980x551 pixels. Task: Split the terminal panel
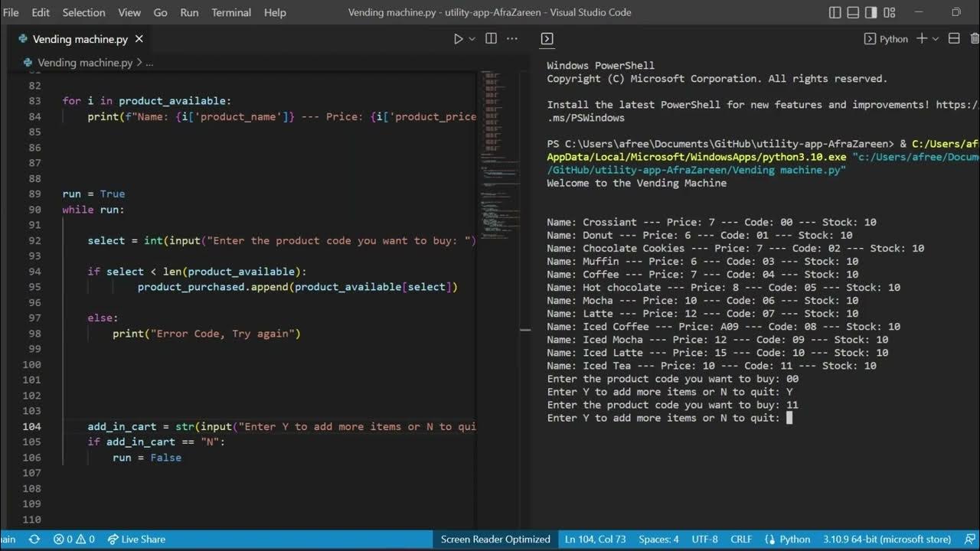[x=954, y=39]
